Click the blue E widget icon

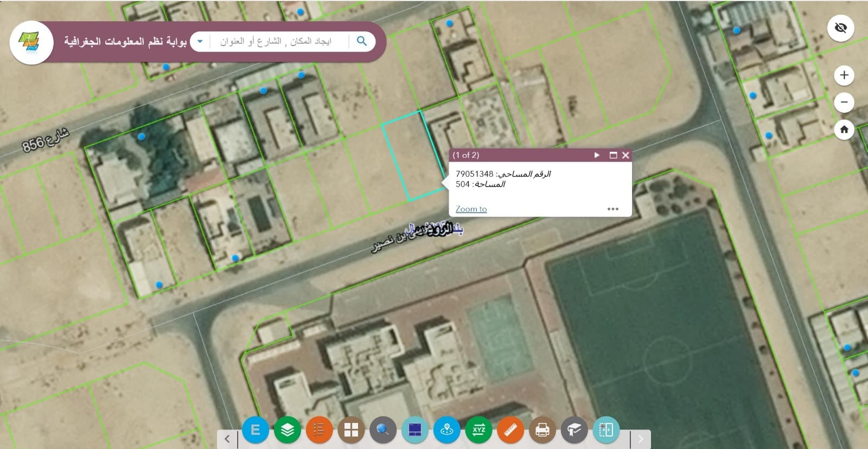click(x=256, y=430)
